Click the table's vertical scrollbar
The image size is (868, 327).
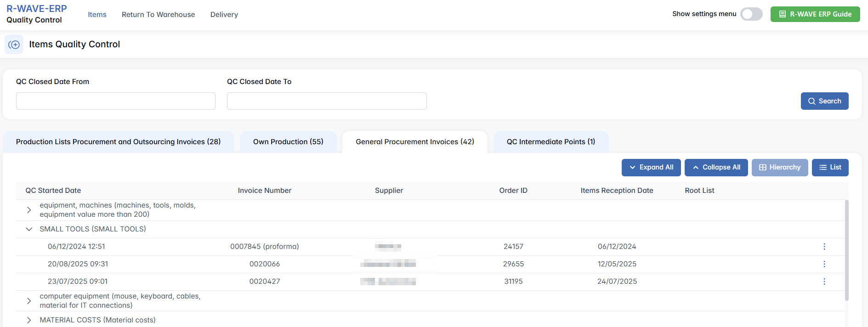coord(846,250)
